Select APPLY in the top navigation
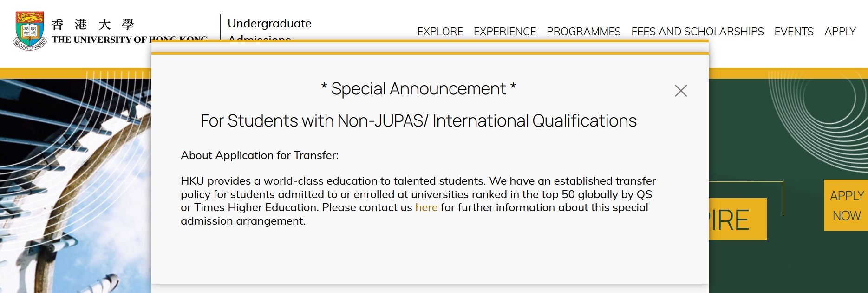 tap(840, 32)
